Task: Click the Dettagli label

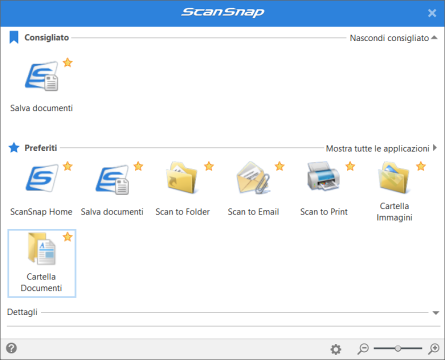Action: coord(22,312)
